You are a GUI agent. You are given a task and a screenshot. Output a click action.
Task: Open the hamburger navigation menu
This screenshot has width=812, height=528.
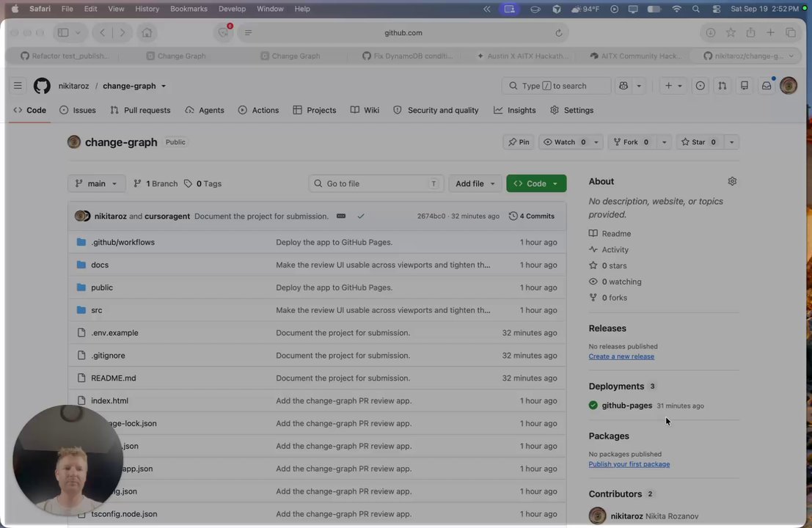pyautogui.click(x=18, y=86)
